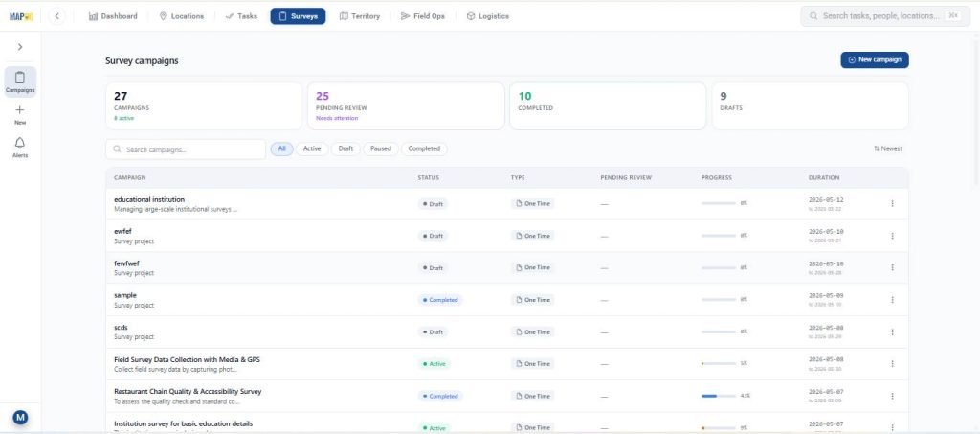The image size is (980, 434).
Task: Open the 25 Pending Review card
Action: point(406,106)
